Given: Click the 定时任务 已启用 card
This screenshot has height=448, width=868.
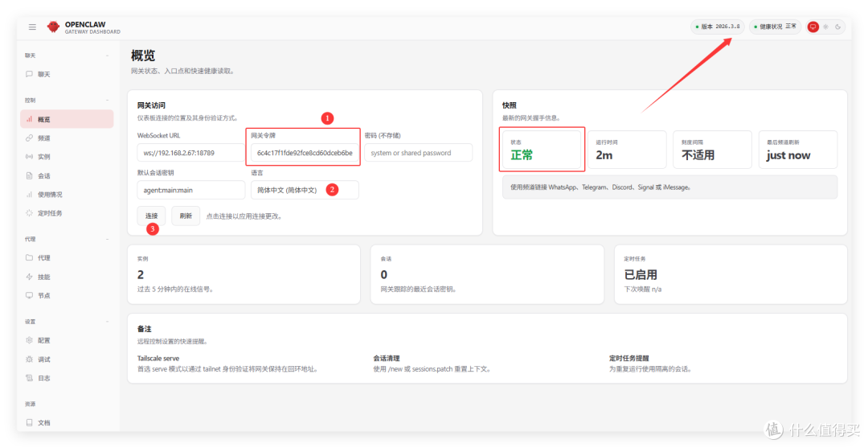Looking at the screenshot, I should coord(731,274).
